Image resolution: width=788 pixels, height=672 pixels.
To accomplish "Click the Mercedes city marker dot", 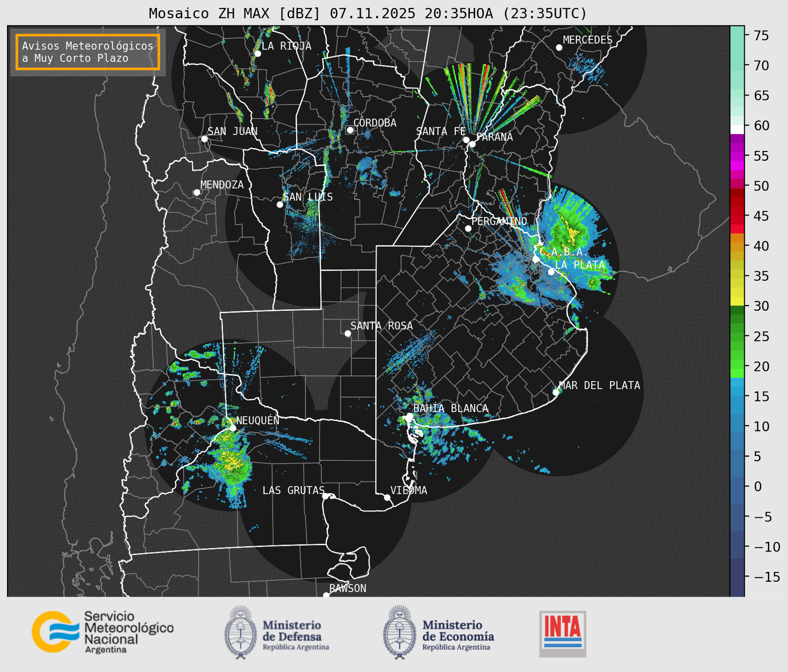I will [x=559, y=48].
